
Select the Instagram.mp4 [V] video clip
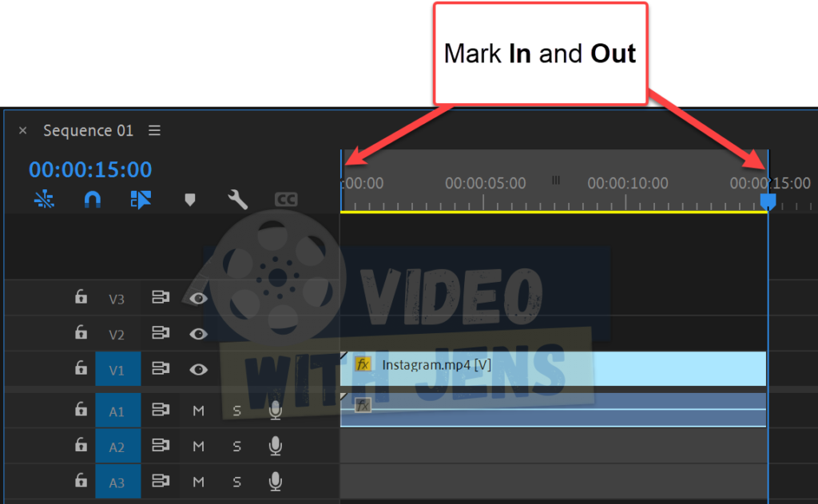pyautogui.click(x=553, y=368)
